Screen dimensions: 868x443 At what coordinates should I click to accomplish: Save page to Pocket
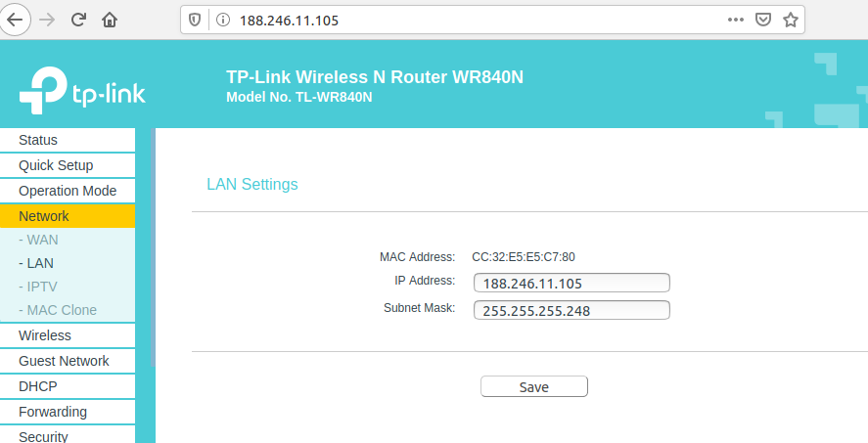click(763, 20)
